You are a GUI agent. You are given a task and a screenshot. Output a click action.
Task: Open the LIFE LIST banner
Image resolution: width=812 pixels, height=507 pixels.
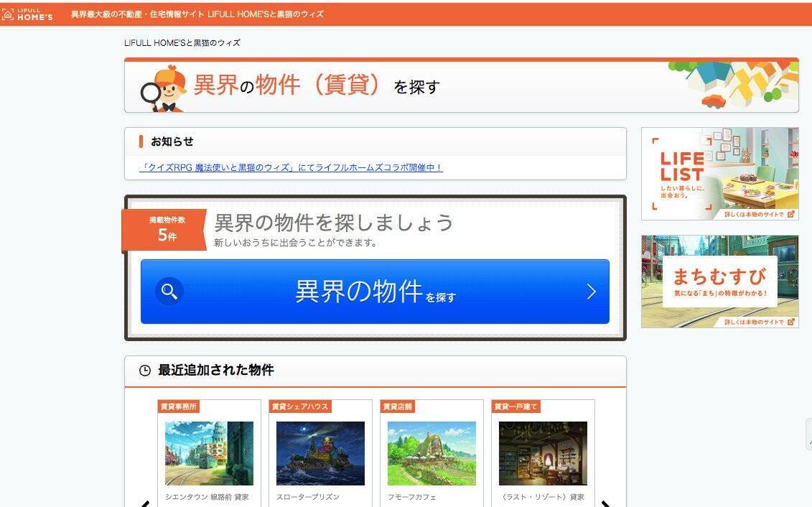[719, 173]
